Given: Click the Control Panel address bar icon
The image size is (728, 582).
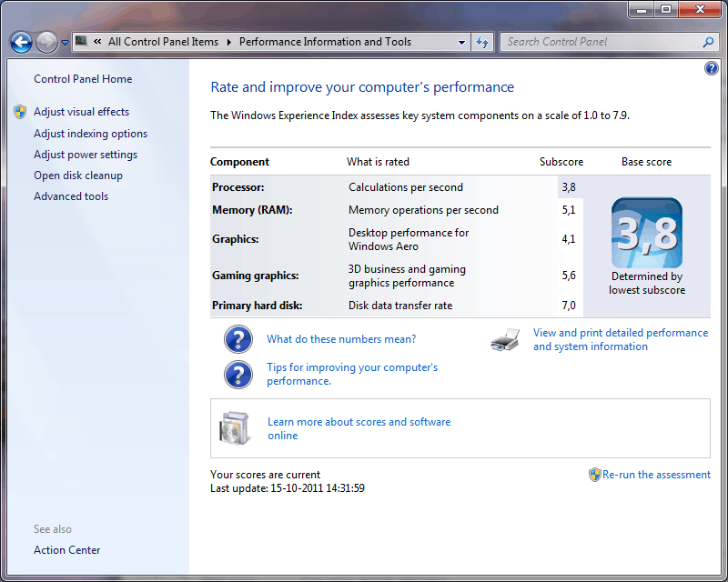Looking at the screenshot, I should tap(81, 41).
